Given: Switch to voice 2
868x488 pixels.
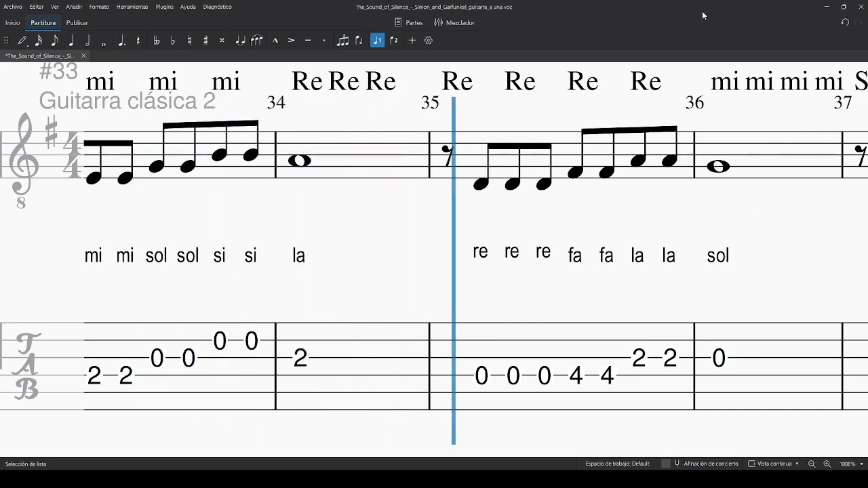Looking at the screenshot, I should point(394,41).
